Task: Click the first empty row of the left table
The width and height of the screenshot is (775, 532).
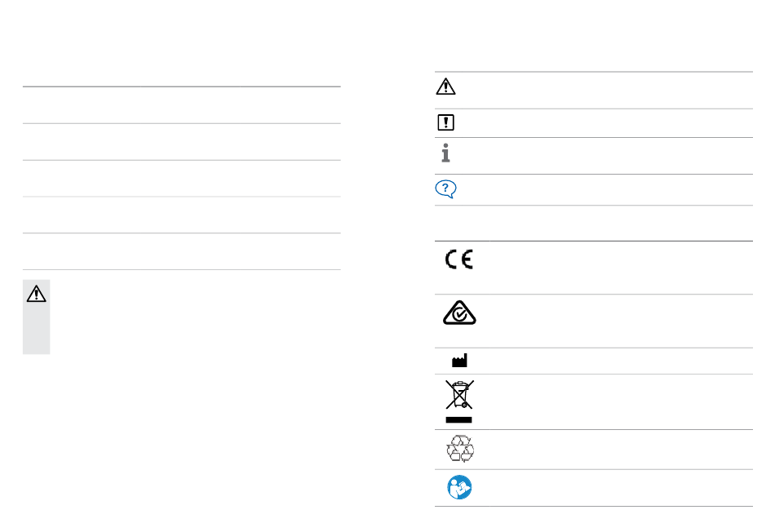Action: point(181,105)
